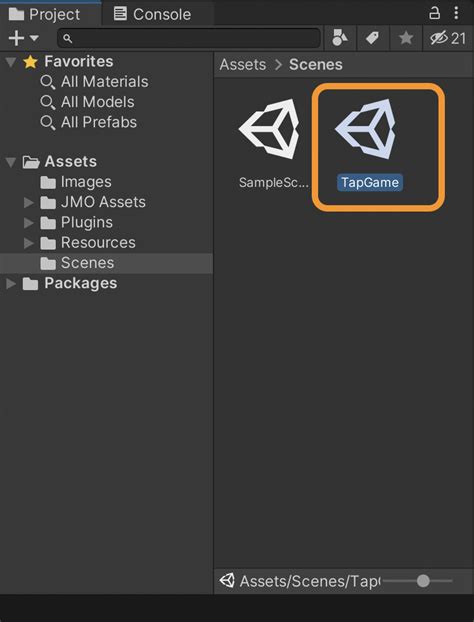Expand the JMO Assets folder arrow
Screen dimensions: 474x622
(29, 202)
